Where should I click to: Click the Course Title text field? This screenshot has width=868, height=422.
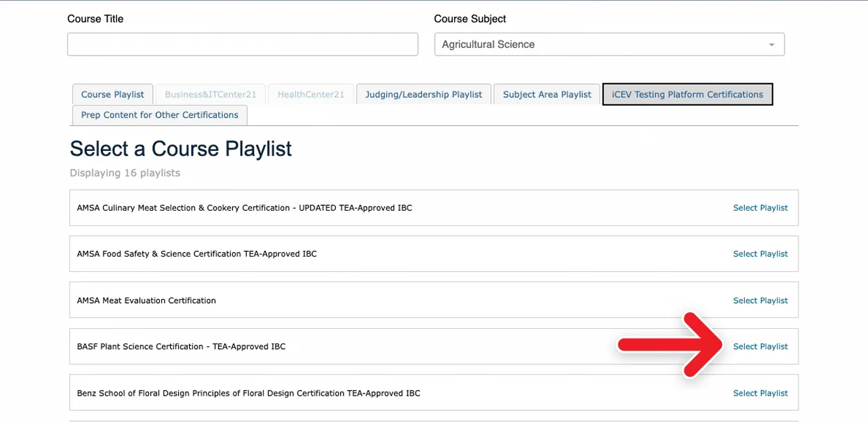click(243, 44)
